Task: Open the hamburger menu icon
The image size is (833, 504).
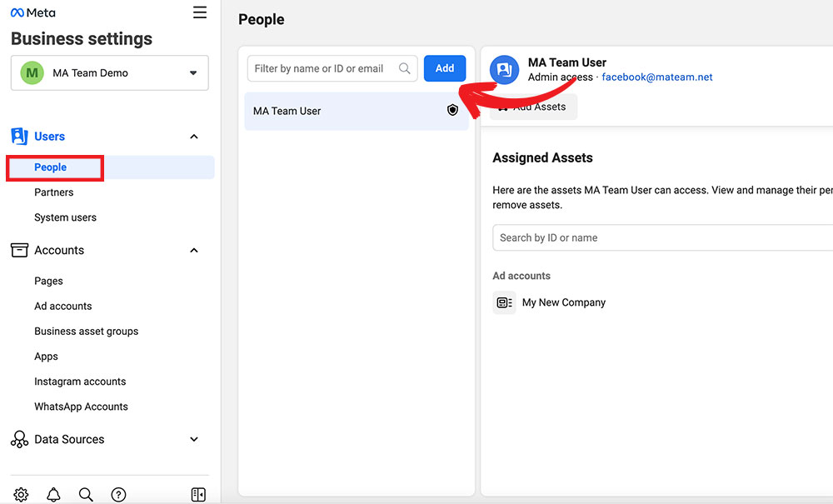Action: coord(200,12)
